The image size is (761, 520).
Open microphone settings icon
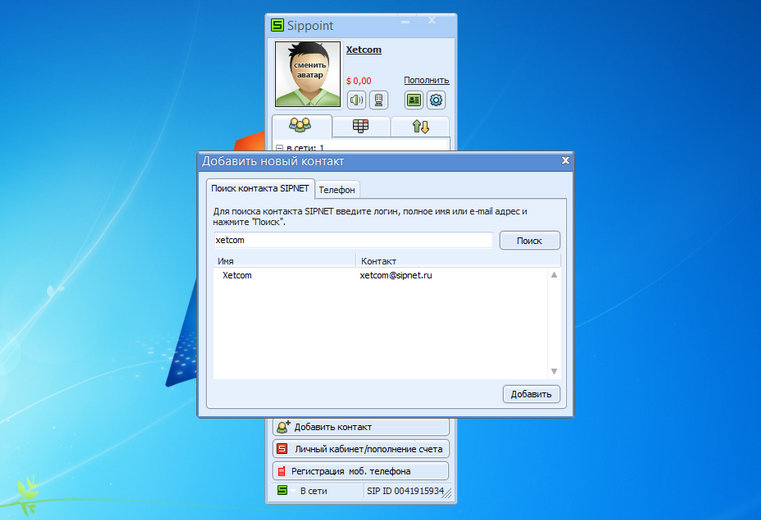pyautogui.click(x=379, y=100)
